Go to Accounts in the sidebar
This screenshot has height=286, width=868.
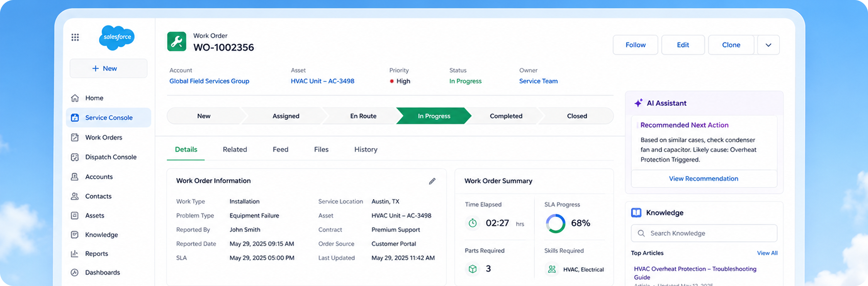(108, 177)
